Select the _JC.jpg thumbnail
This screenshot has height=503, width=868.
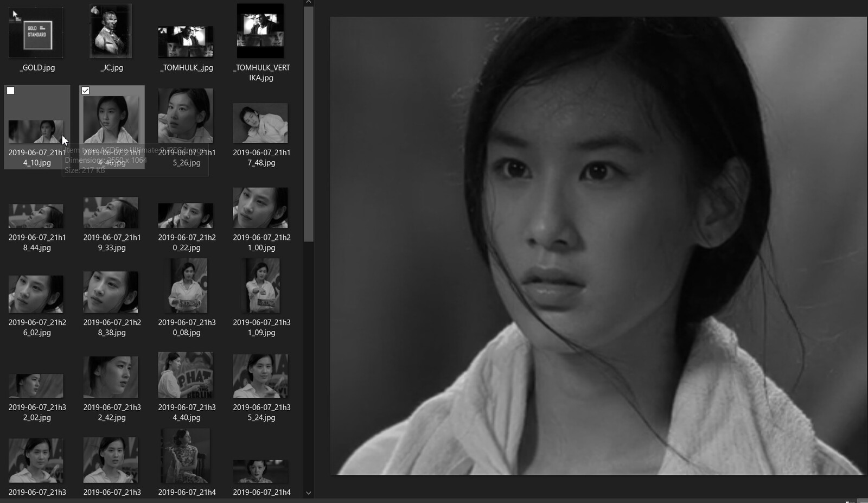coord(111,30)
